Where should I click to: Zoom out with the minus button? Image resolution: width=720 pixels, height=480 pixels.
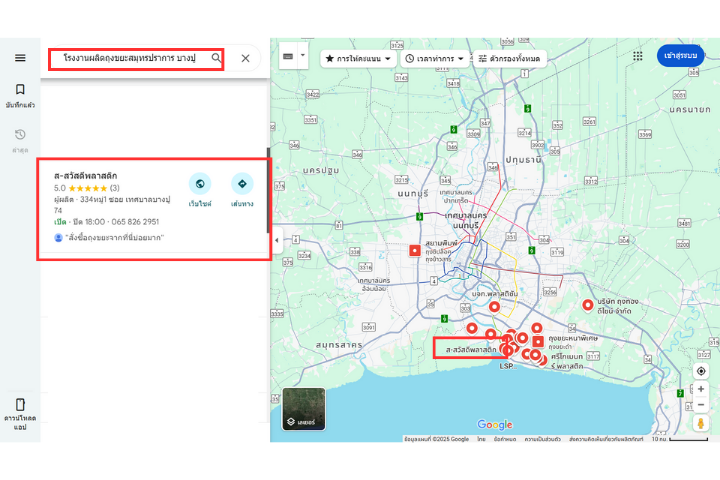701,405
